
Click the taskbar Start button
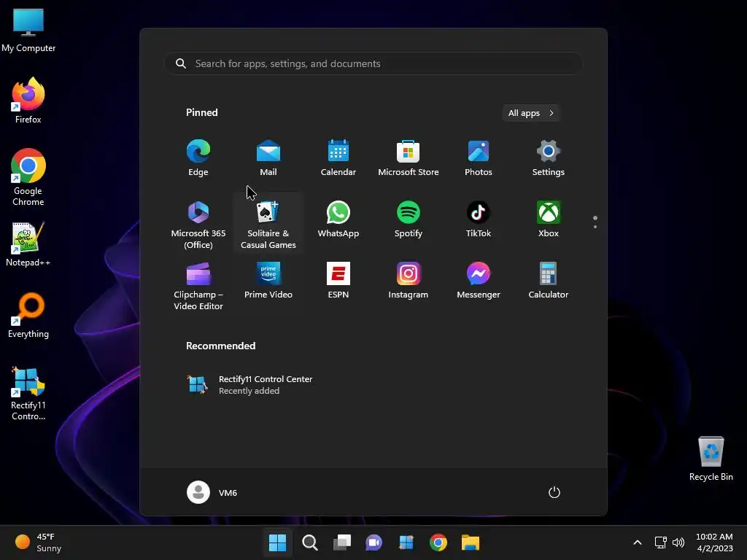(277, 542)
